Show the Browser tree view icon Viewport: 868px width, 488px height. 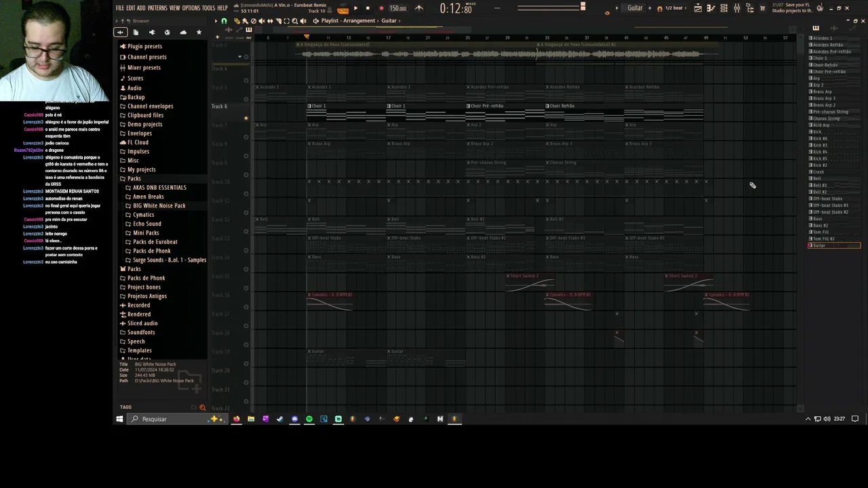click(x=749, y=8)
